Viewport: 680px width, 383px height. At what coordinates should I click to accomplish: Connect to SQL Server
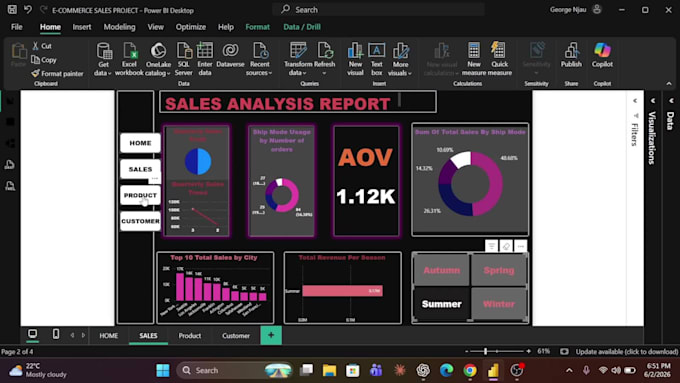tap(183, 60)
